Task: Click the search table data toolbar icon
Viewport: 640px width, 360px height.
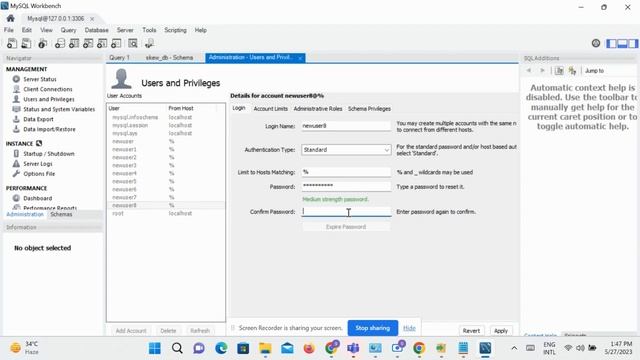Action: [x=133, y=43]
